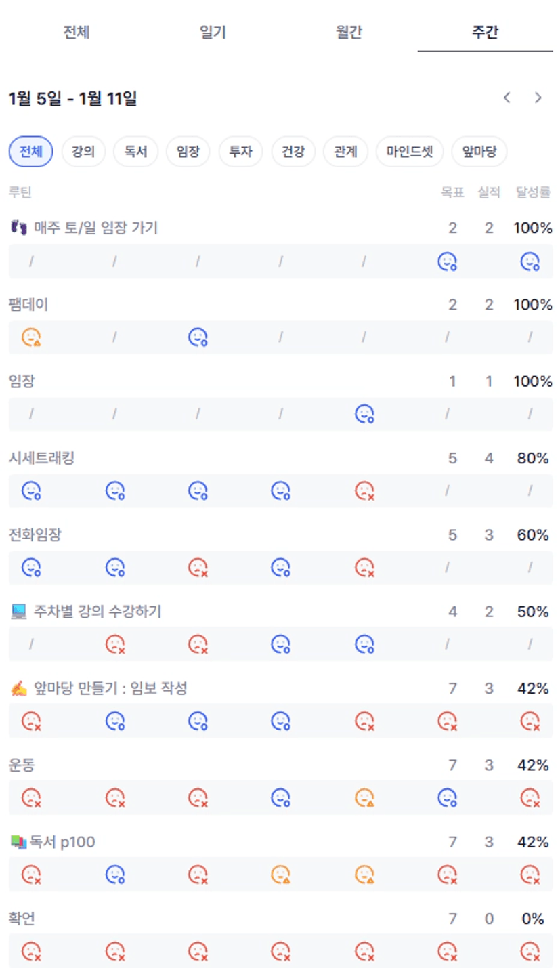The width and height of the screenshot is (560, 968).
Task: Advance to the next week with the right chevron
Action: 538,98
